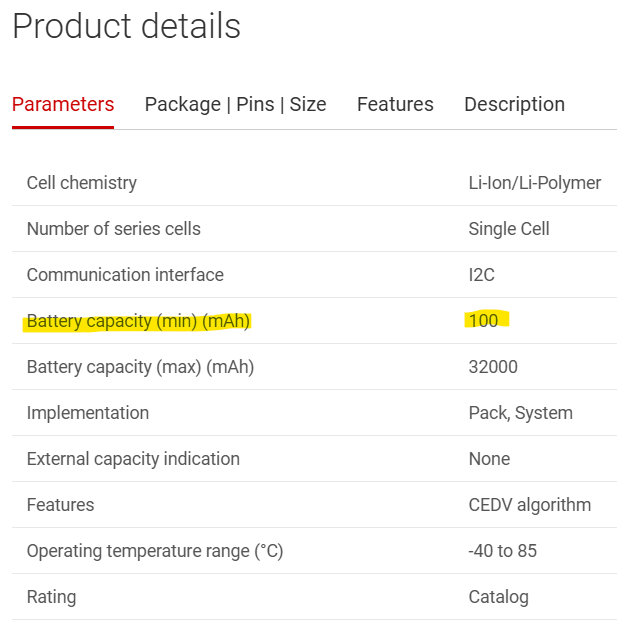Click the Single Cell value

pyautogui.click(x=509, y=229)
